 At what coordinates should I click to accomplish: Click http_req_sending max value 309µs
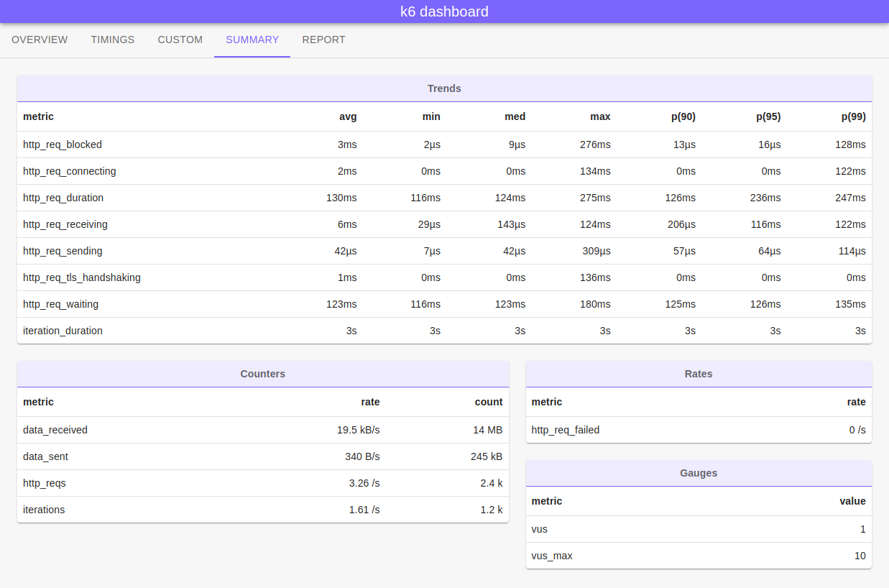coord(596,251)
